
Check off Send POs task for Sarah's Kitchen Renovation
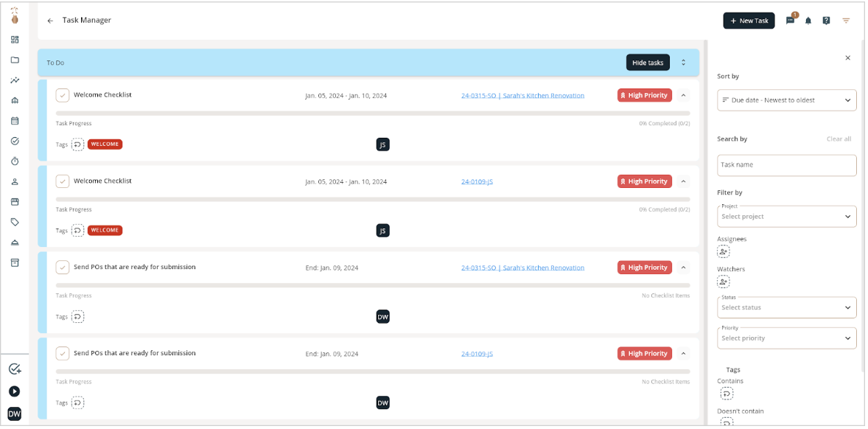(x=63, y=268)
